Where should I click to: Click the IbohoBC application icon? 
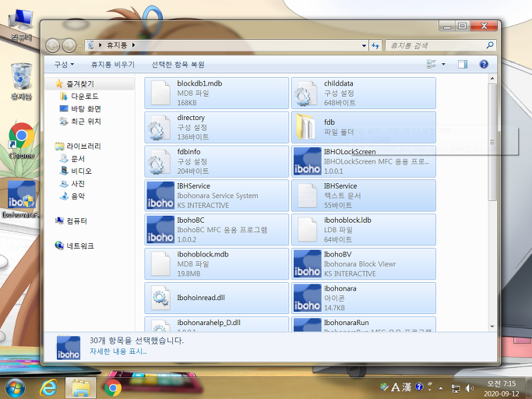tap(160, 230)
